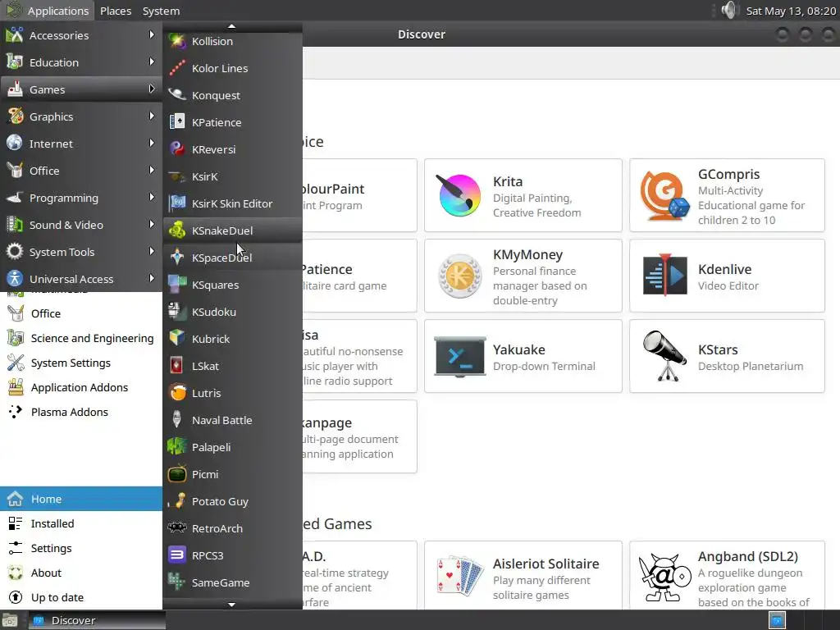
Task: Click the show desktop button in bottom panel
Action: pos(9,620)
